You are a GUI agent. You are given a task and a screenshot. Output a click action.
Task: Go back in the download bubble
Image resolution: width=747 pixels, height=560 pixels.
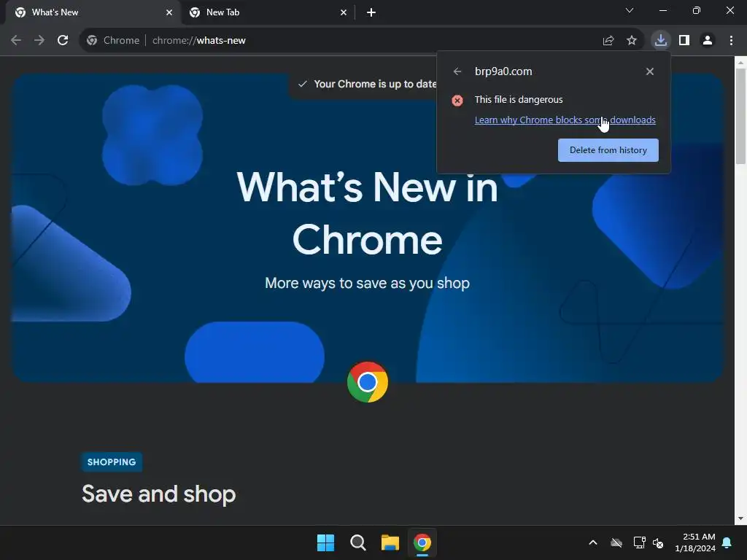click(x=457, y=71)
